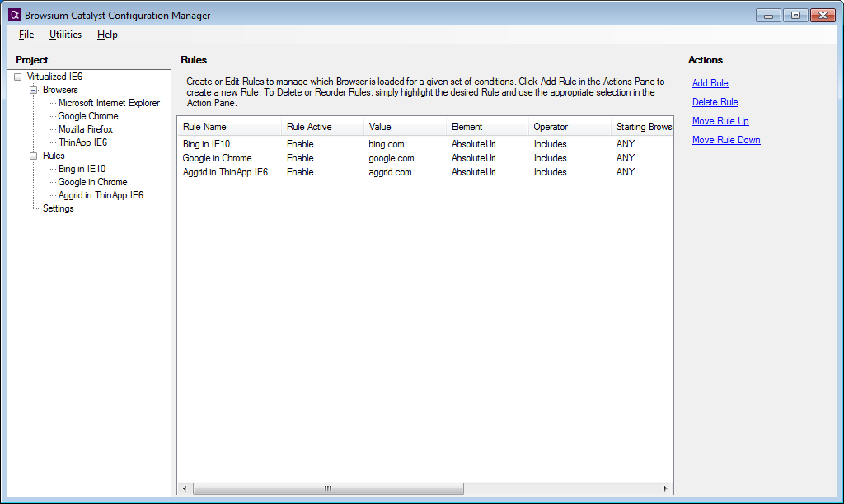Select the Browsers node in the tree
Image resolution: width=844 pixels, height=504 pixels.
[60, 90]
